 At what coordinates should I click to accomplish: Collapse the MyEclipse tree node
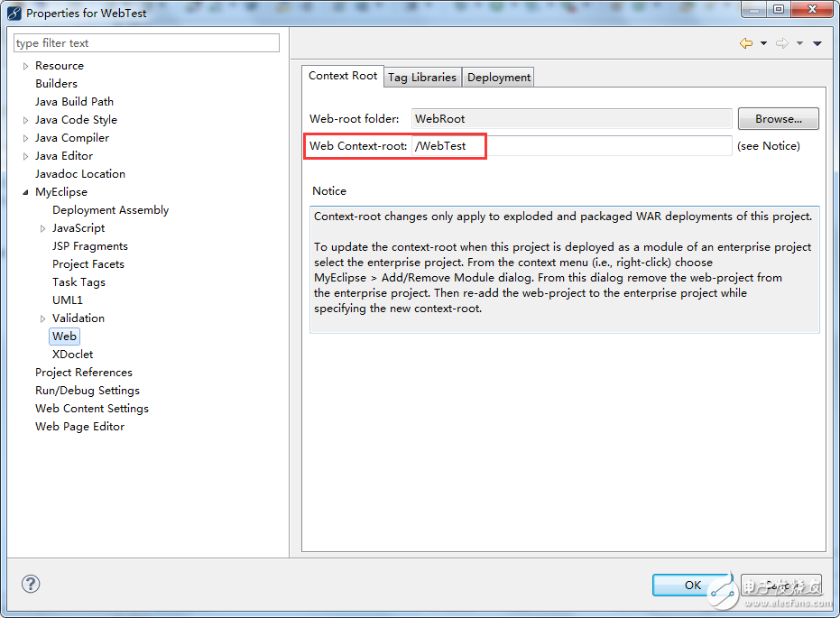(x=25, y=192)
